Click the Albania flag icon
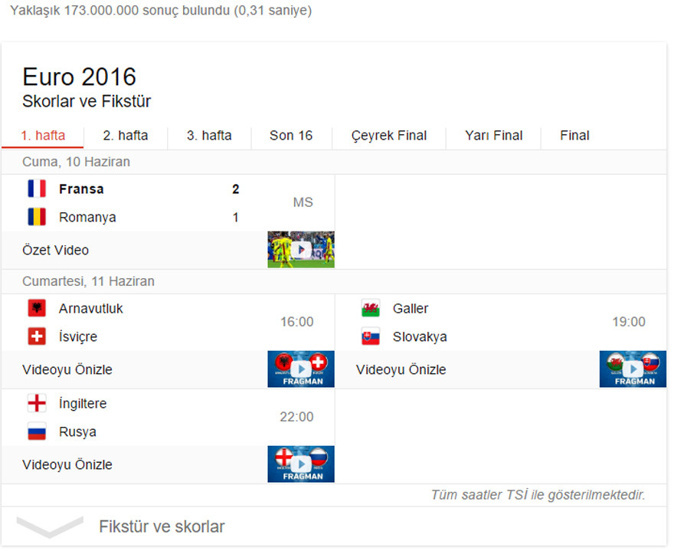Image resolution: width=673 pixels, height=551 pixels. click(37, 308)
